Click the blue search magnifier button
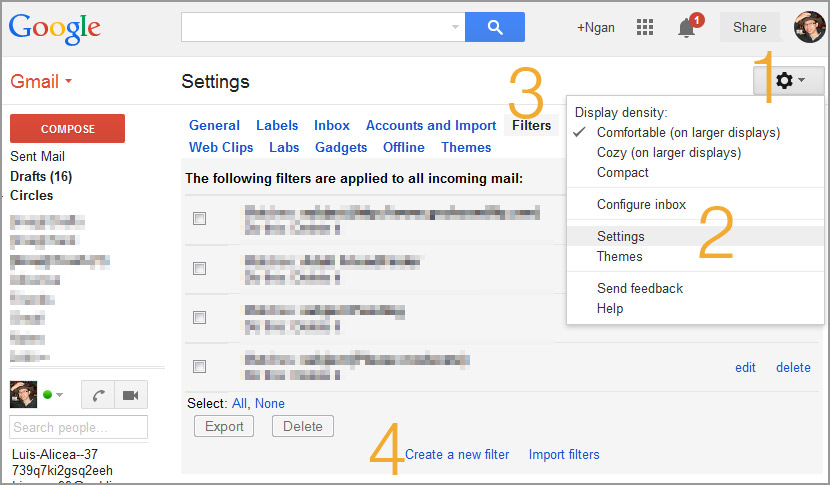 (494, 27)
